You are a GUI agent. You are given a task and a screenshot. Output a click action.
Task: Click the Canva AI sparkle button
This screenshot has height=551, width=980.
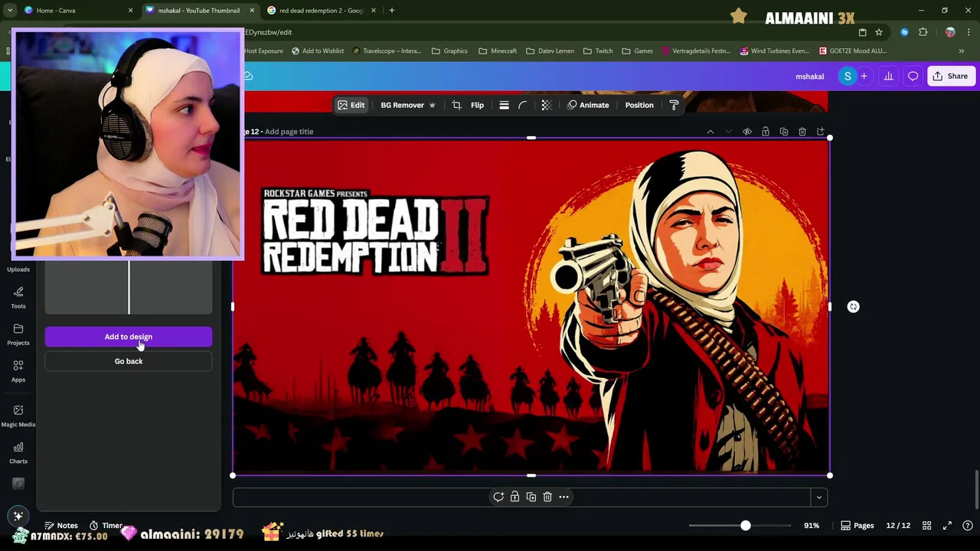pyautogui.click(x=18, y=516)
